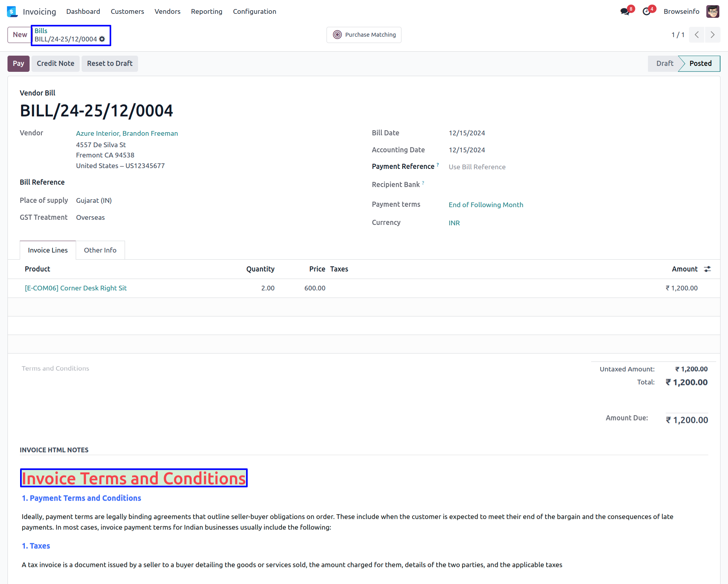The width and height of the screenshot is (728, 584).
Task: Click the Invoicing app logo icon
Action: 12,11
